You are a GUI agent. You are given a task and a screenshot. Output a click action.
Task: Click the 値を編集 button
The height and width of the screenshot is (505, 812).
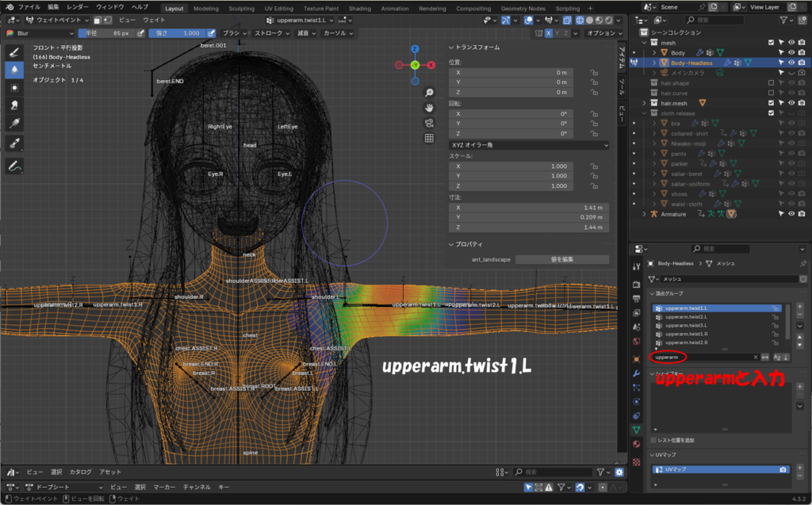tap(561, 259)
